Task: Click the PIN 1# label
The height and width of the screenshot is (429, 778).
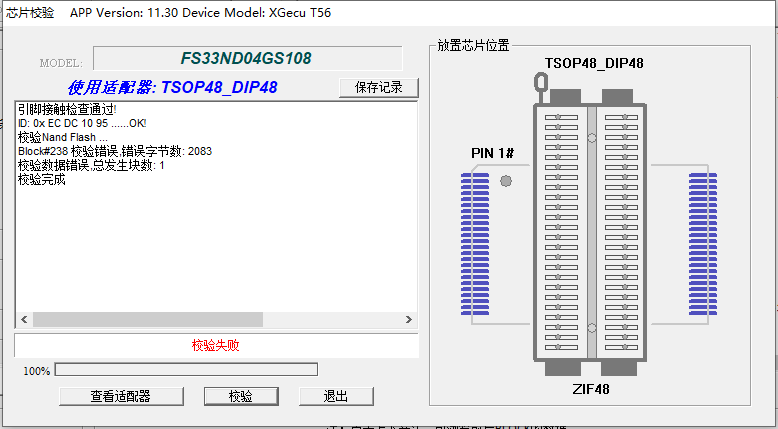Action: coord(492,153)
